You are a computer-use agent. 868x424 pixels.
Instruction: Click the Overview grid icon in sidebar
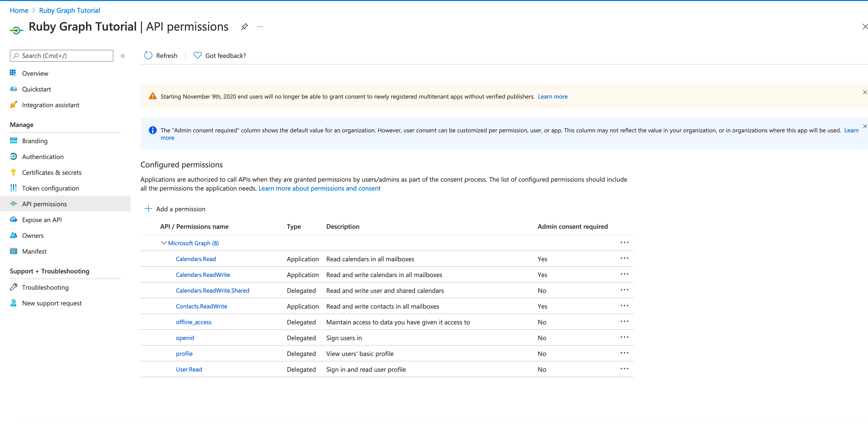(13, 73)
